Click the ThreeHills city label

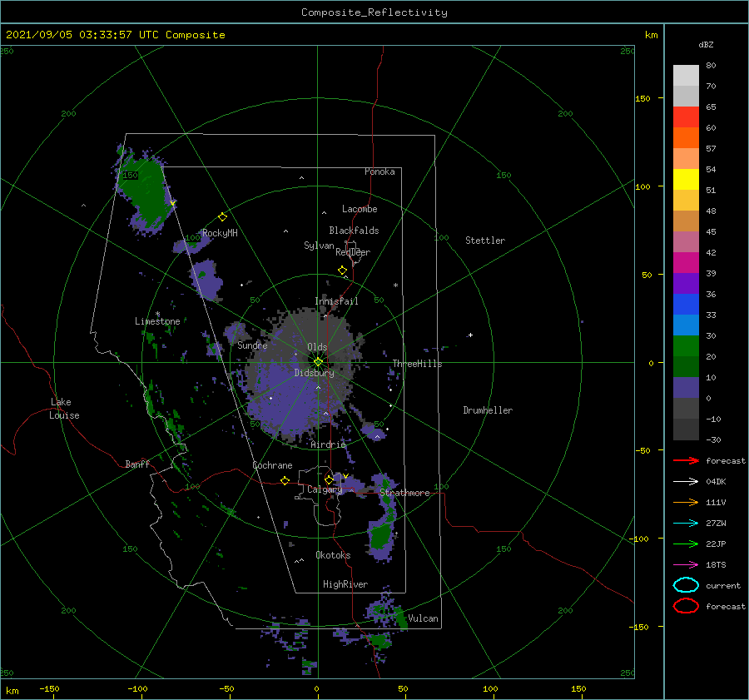pos(417,364)
